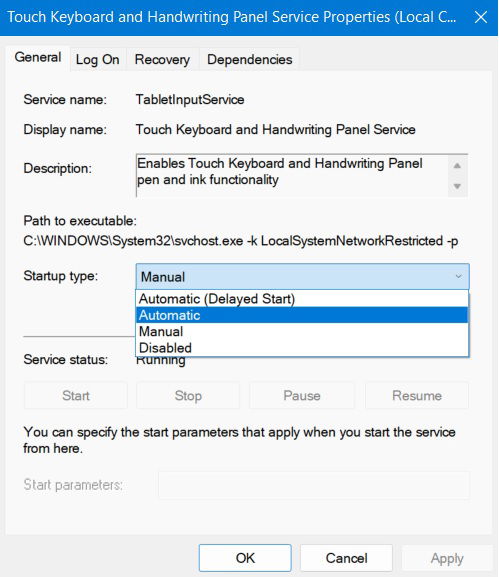The image size is (499, 577).
Task: Click the TabletInputService service name text
Action: (190, 99)
